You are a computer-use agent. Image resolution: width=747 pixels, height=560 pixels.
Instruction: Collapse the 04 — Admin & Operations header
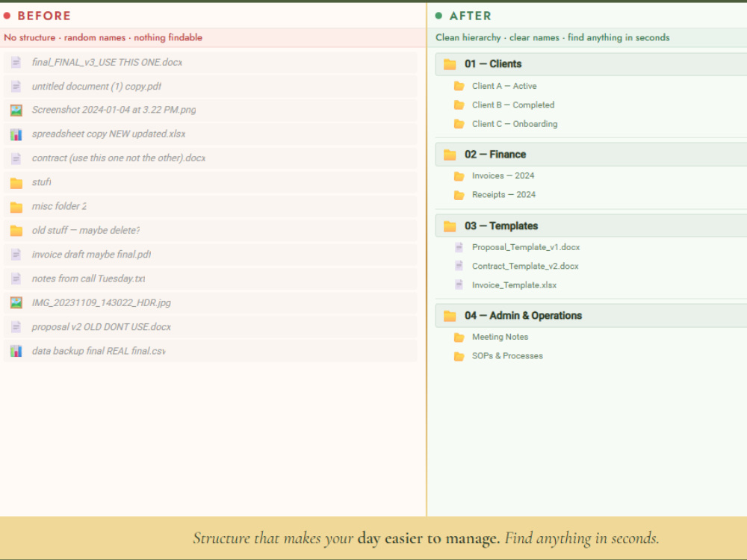(591, 316)
